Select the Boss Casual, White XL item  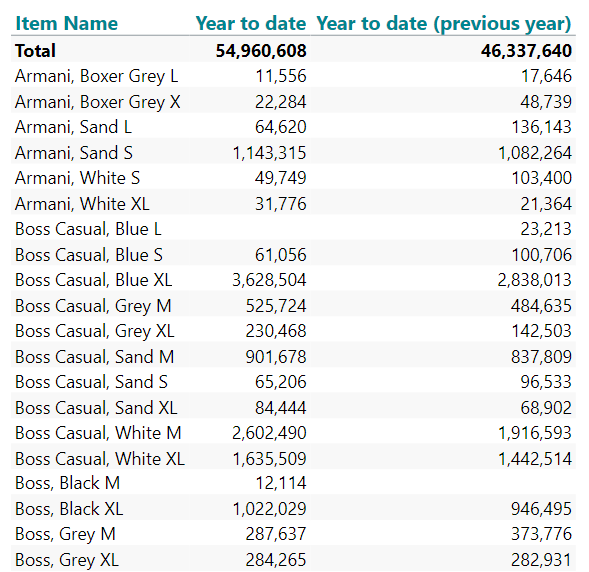100,459
